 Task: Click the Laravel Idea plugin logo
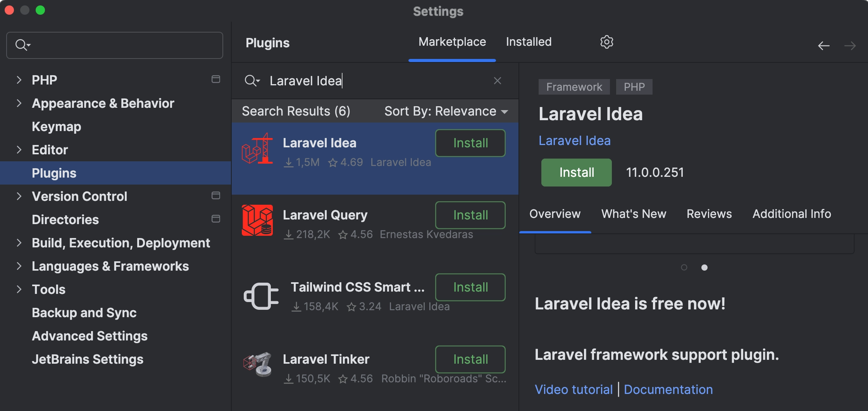click(x=257, y=149)
